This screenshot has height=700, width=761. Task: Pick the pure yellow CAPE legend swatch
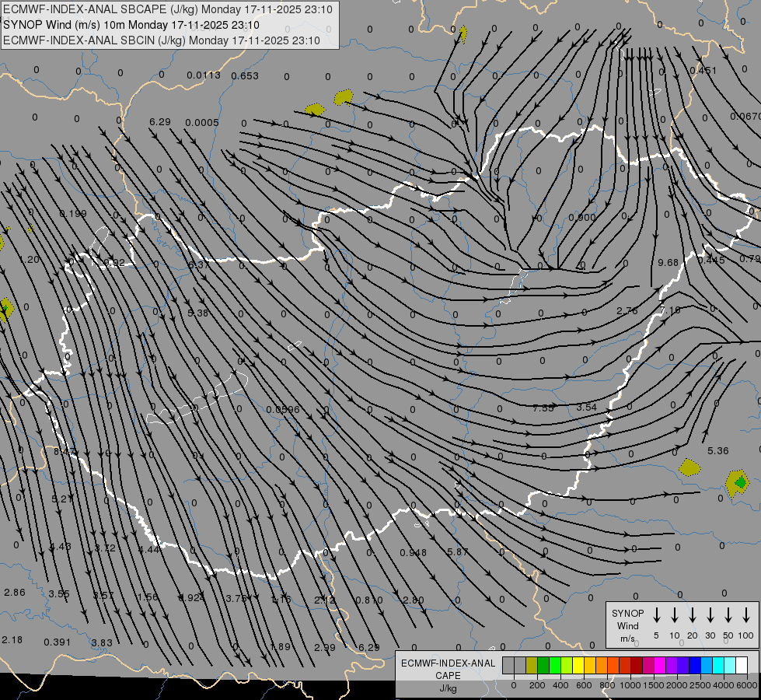(578, 665)
